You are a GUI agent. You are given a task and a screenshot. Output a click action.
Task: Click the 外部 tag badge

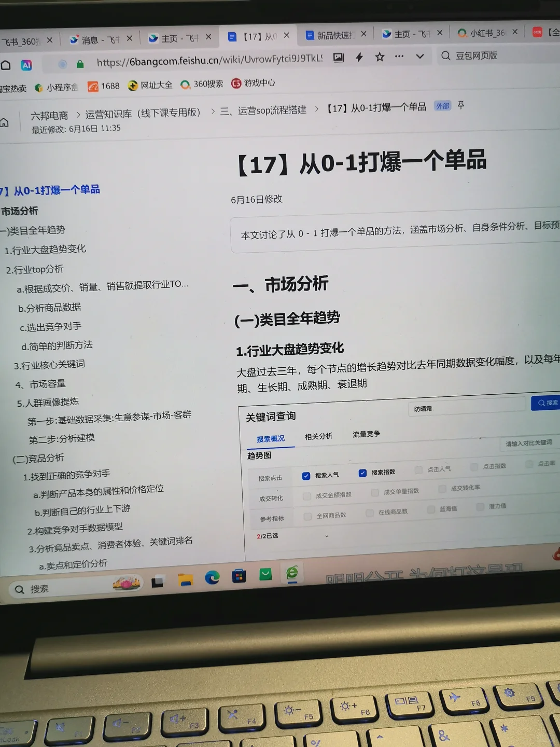coord(443,106)
